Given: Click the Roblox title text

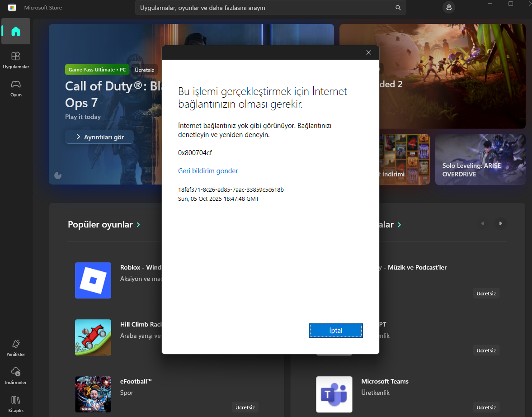Looking at the screenshot, I should point(141,267).
